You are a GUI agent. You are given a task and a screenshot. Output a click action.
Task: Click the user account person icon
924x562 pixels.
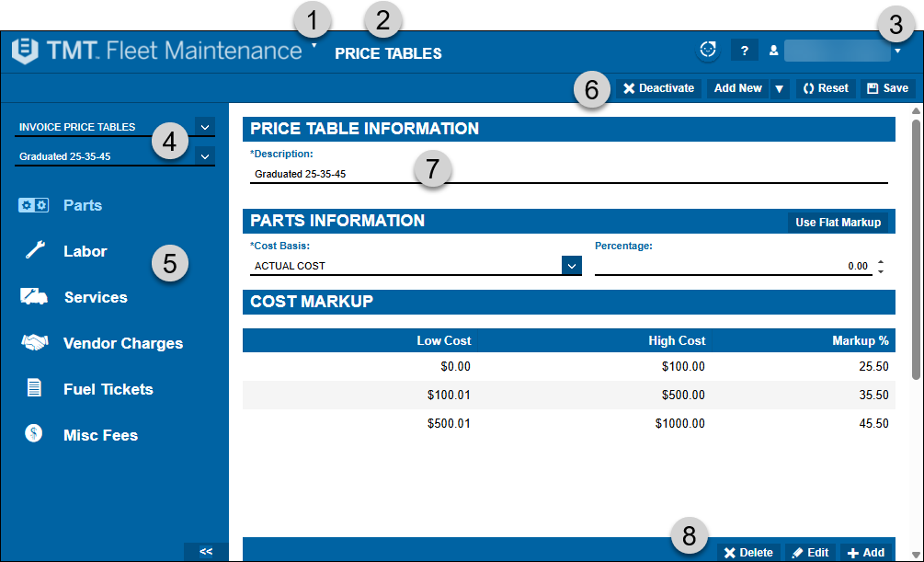(x=773, y=50)
